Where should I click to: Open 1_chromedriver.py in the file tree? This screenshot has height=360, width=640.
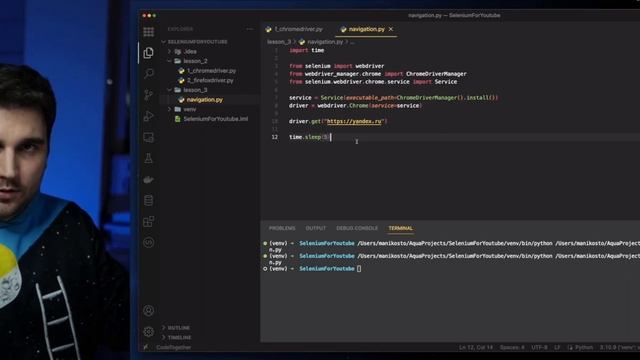click(211, 71)
